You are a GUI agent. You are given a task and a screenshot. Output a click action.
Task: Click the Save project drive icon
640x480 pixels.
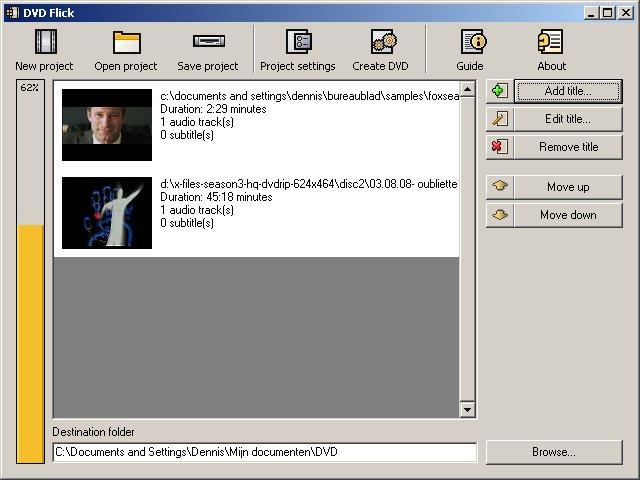(x=207, y=42)
